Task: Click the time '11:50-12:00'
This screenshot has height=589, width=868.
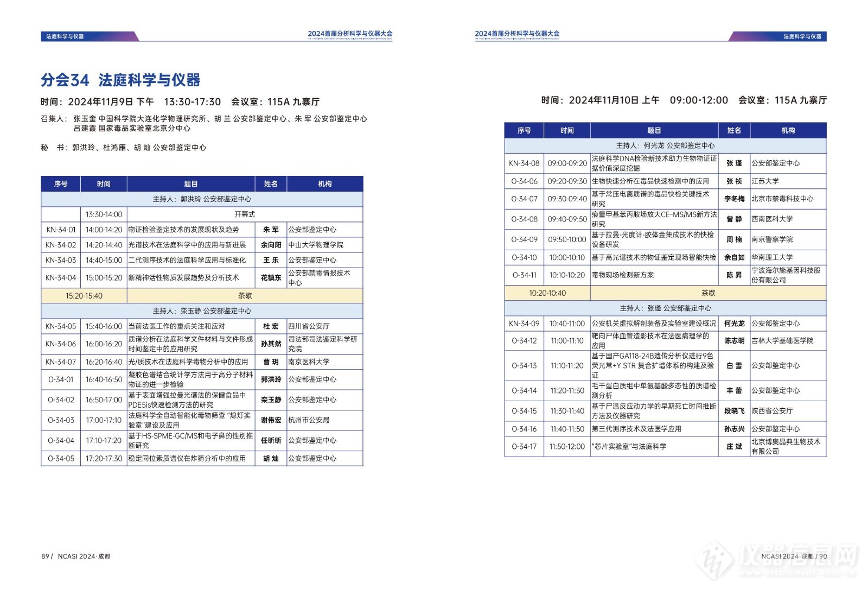Action: coord(567,446)
